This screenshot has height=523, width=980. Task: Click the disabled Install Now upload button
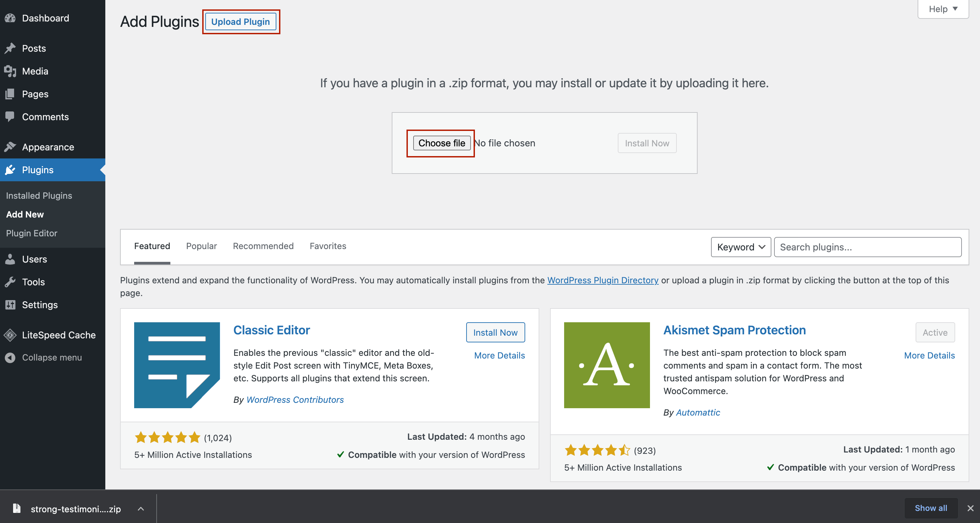pos(647,143)
